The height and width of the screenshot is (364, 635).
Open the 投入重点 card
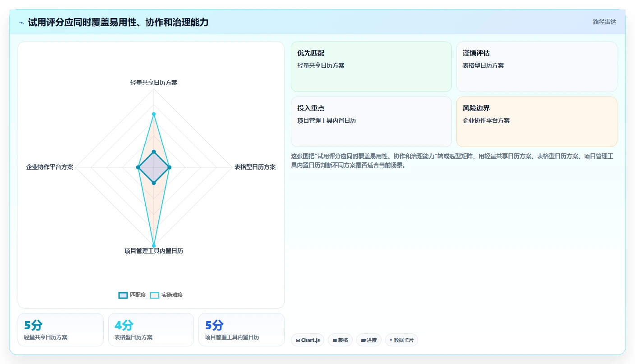tap(371, 122)
